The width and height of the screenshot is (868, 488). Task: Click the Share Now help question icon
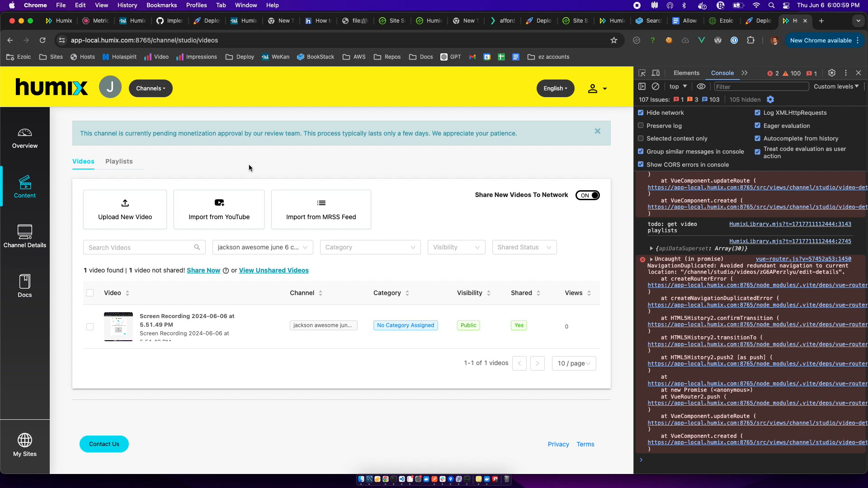(x=226, y=271)
